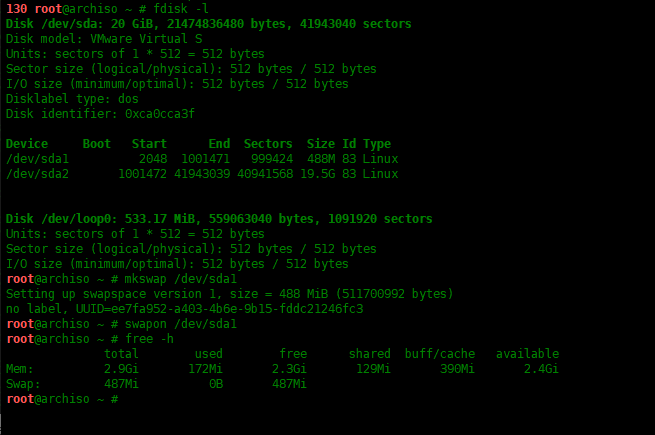Click the 'Boot' column header
Screen dimensions: 655x435
[96, 144]
